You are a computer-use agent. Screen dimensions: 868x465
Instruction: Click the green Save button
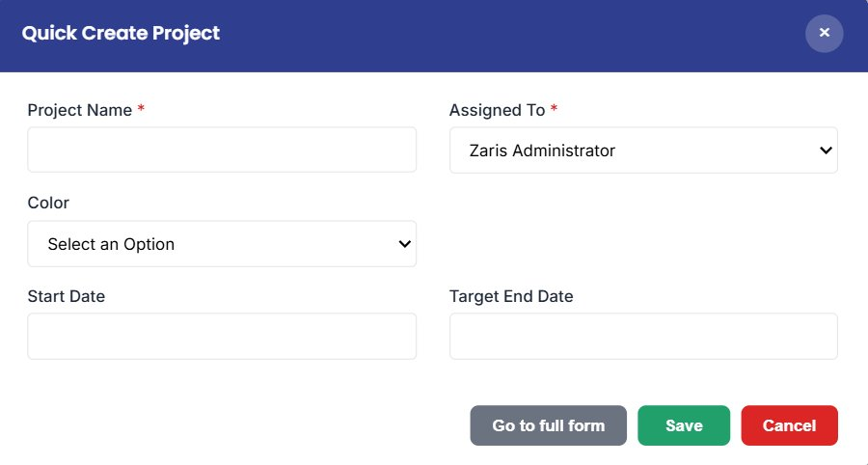click(x=684, y=425)
